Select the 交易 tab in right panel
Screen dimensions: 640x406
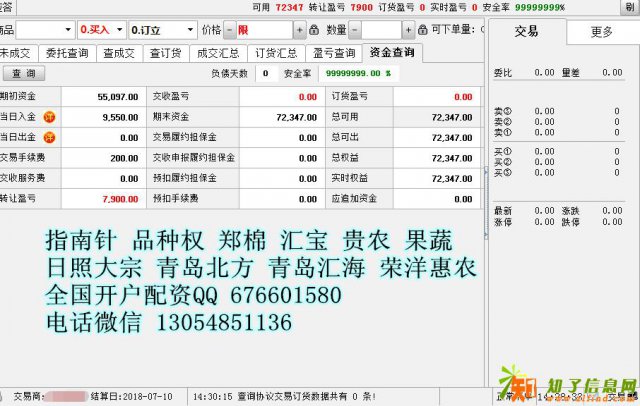pyautogui.click(x=527, y=32)
